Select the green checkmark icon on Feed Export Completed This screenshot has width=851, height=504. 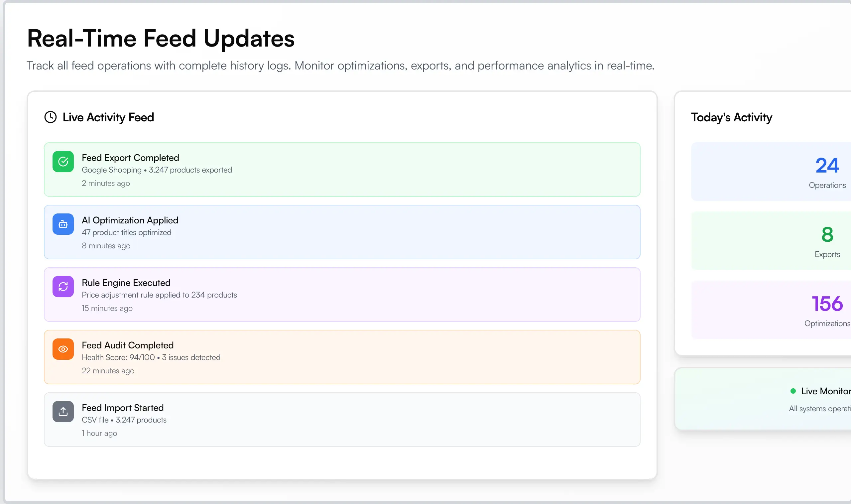(63, 162)
